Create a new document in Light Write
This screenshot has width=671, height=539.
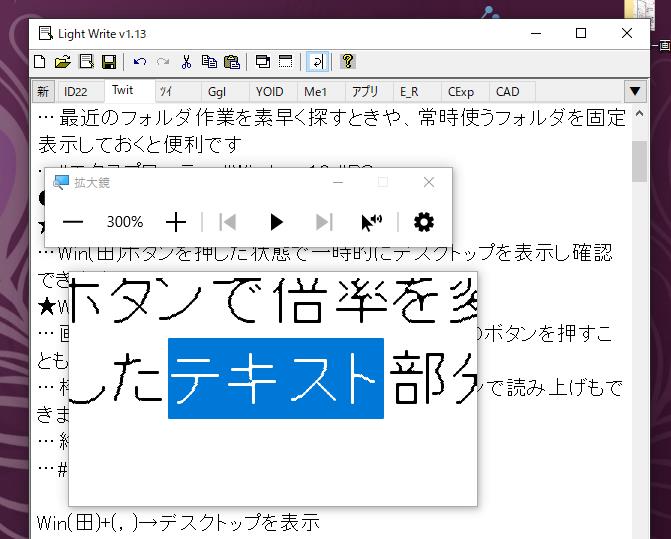pos(40,62)
